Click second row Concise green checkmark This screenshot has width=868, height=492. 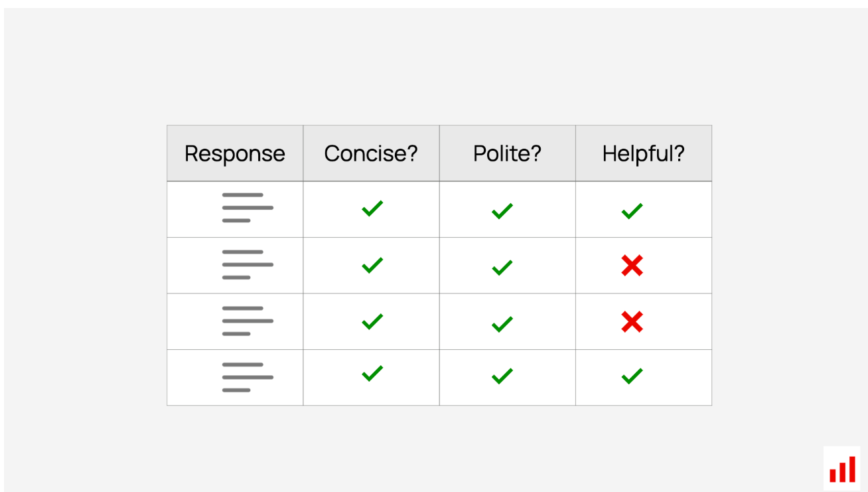pos(372,265)
